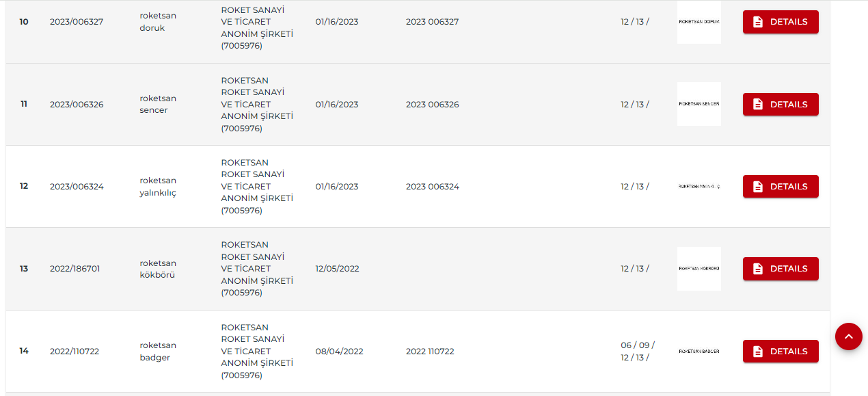Open the ROKETSAN KÖKBÖRÜ logo image

click(699, 269)
